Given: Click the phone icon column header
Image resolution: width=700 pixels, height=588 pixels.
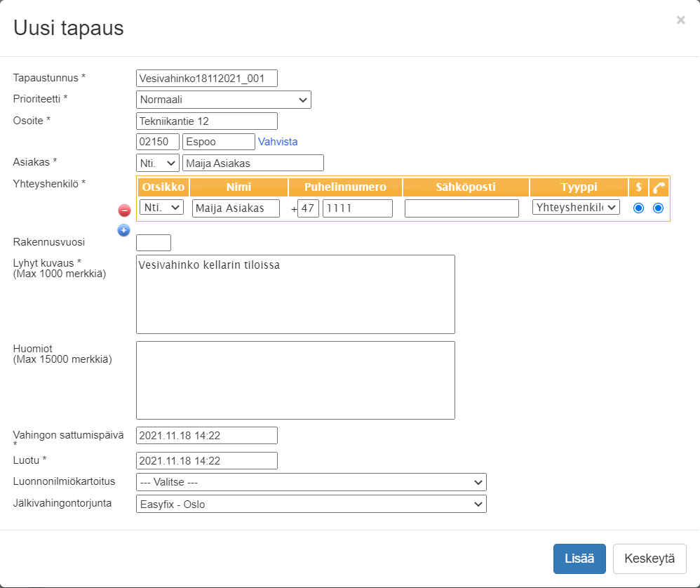Looking at the screenshot, I should click(x=659, y=187).
